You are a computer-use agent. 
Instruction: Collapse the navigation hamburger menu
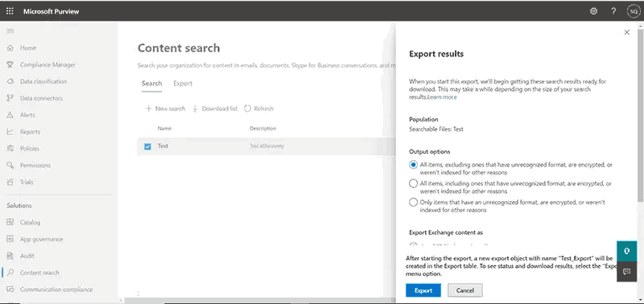pyautogui.click(x=10, y=31)
